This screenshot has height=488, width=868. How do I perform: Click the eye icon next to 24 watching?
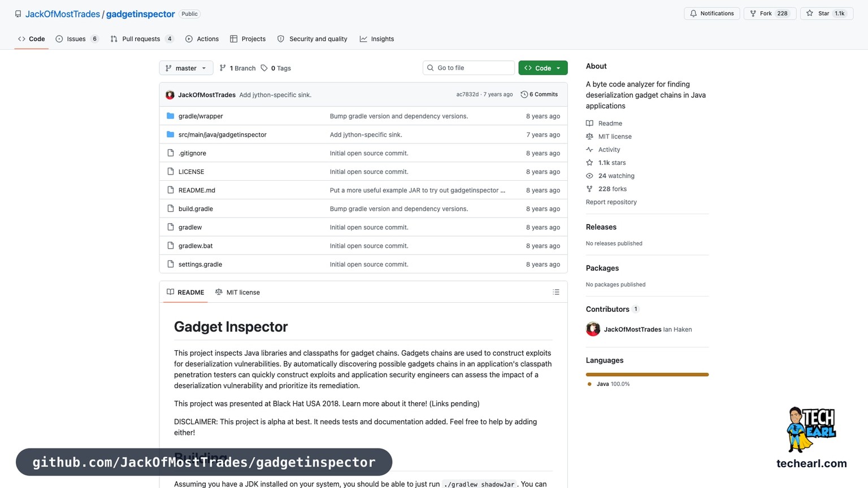589,176
